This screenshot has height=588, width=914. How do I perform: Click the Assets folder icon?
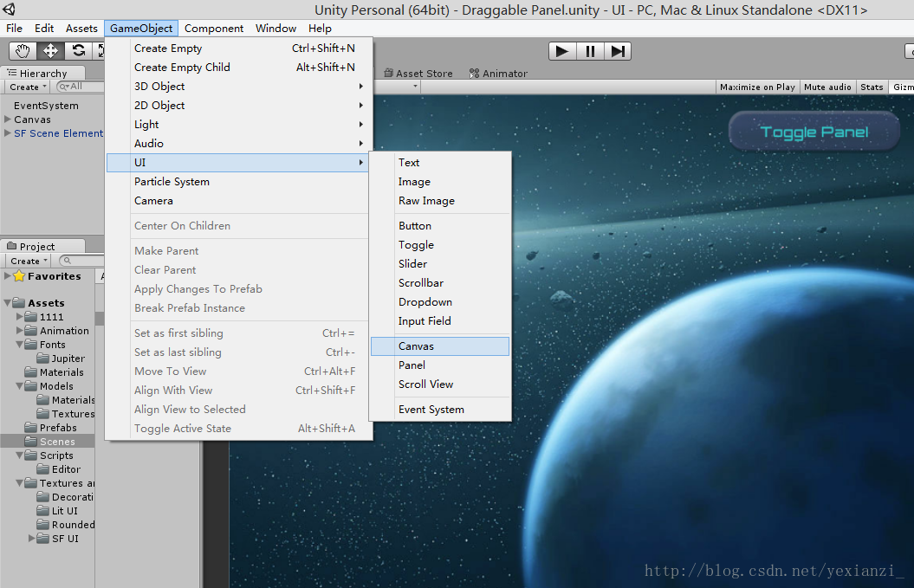(19, 302)
